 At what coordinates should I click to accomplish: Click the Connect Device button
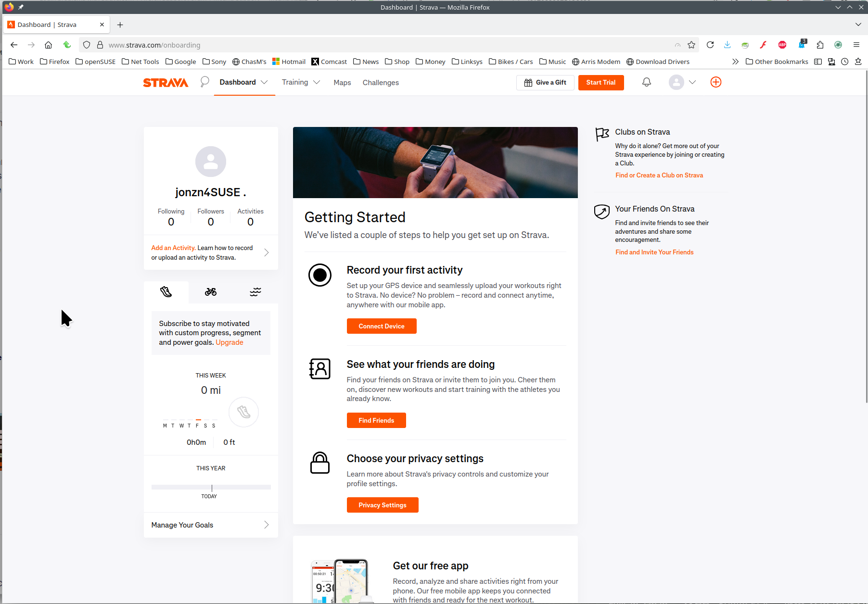(x=382, y=326)
